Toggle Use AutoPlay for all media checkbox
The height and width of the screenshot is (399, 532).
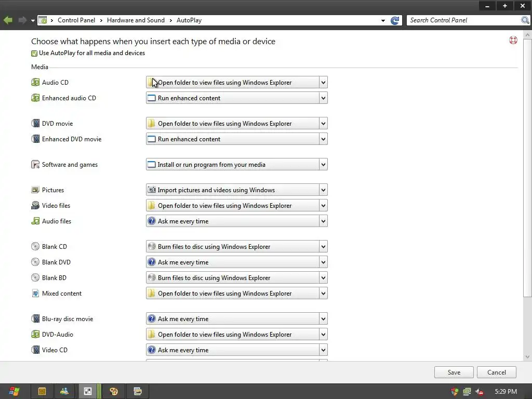tap(34, 54)
